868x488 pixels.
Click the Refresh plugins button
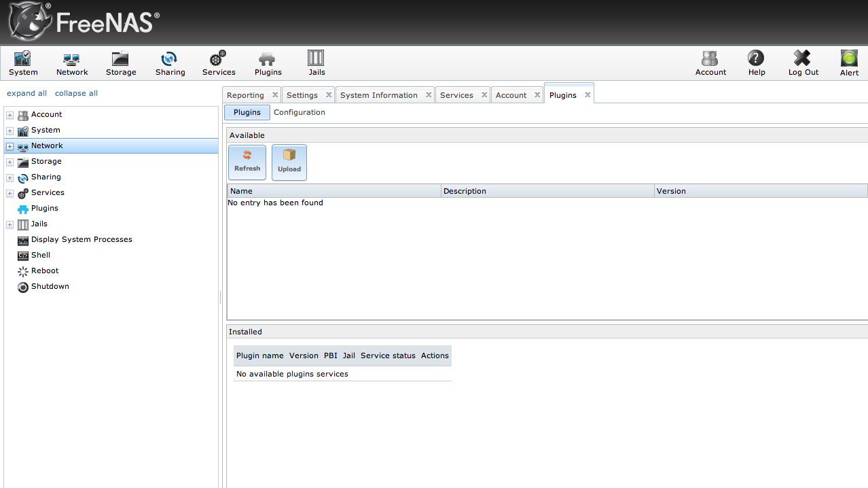(247, 162)
